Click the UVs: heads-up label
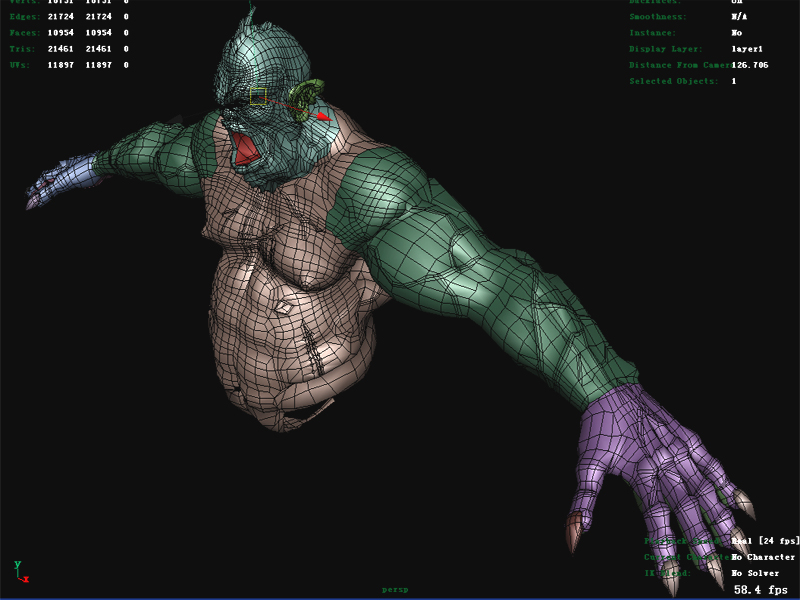The width and height of the screenshot is (800, 600). point(19,65)
